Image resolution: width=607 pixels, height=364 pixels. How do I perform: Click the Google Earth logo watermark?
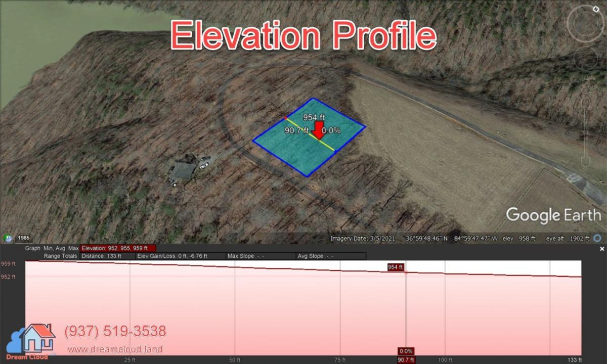(x=553, y=215)
